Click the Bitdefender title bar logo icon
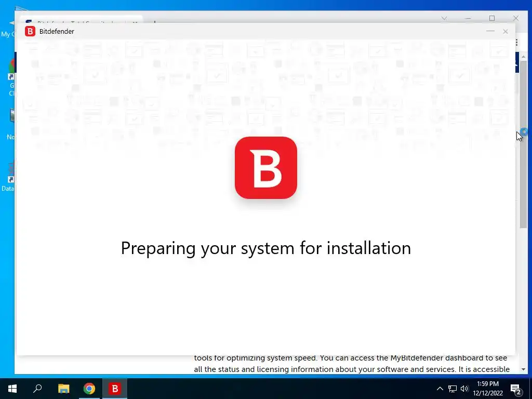The width and height of the screenshot is (532, 399). pyautogui.click(x=30, y=31)
